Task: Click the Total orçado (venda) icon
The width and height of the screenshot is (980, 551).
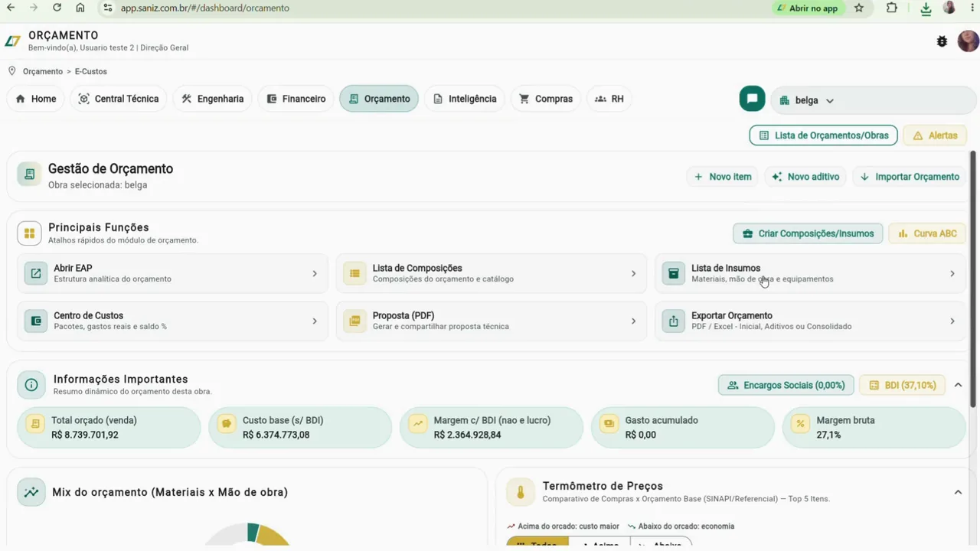Action: tap(35, 423)
